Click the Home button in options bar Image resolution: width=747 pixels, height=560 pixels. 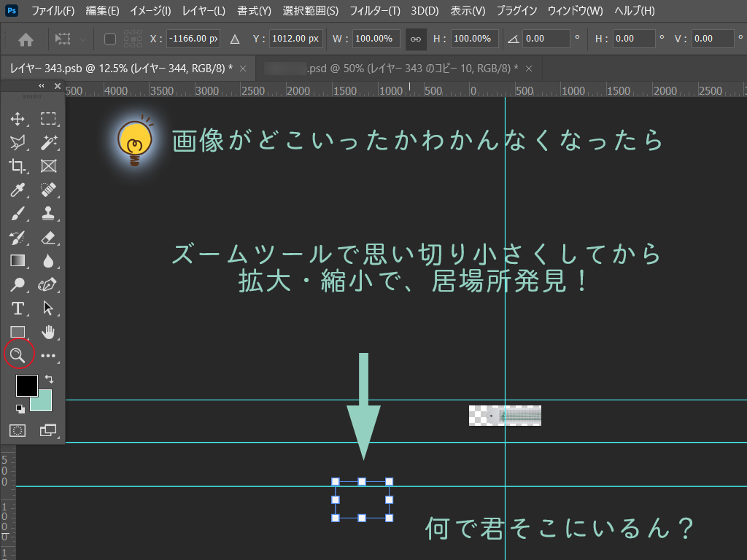[26, 39]
